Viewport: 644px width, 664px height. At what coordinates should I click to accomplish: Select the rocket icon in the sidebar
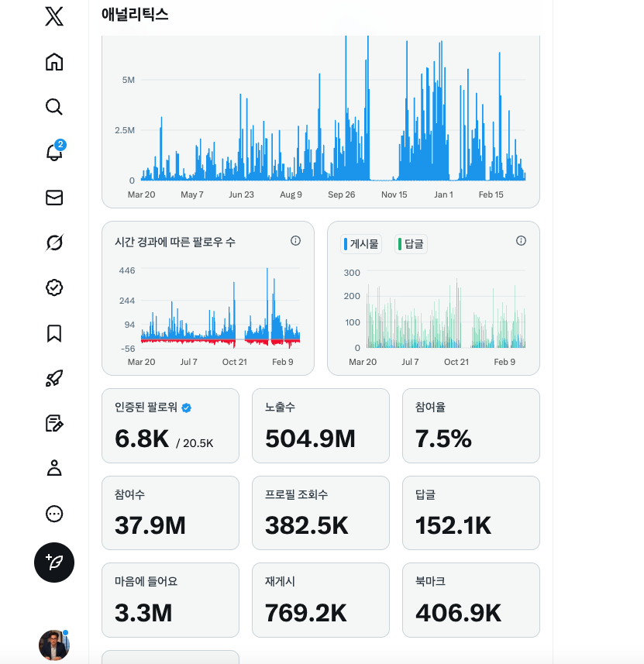coord(53,377)
